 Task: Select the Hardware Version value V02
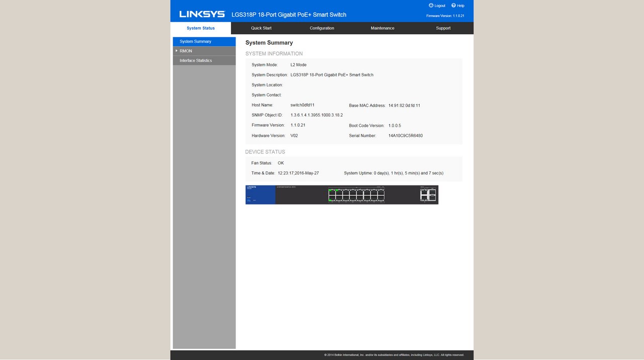(x=294, y=136)
